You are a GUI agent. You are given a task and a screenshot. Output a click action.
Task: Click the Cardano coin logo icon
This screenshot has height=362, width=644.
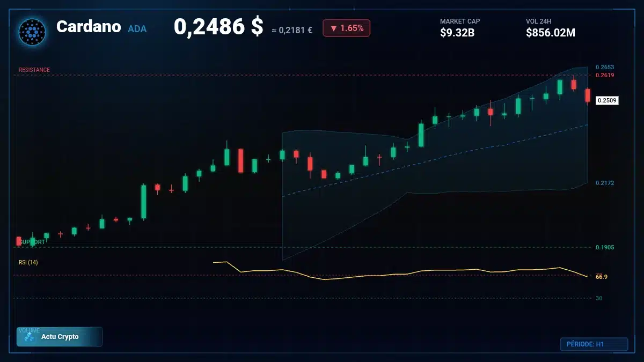pyautogui.click(x=32, y=32)
